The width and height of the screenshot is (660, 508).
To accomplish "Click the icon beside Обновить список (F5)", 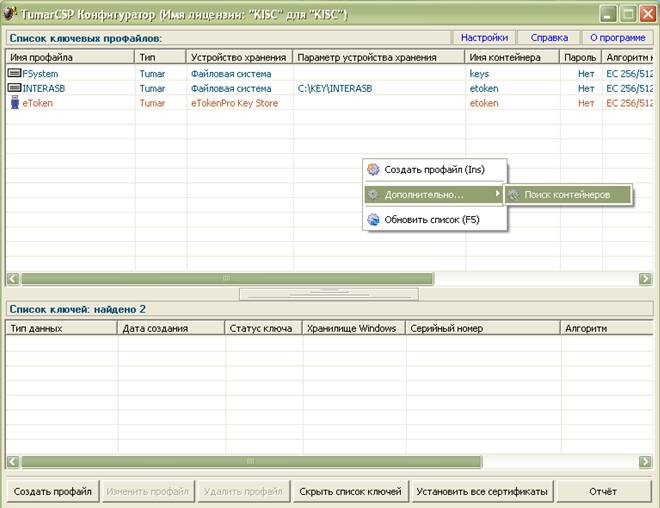I will pos(374,219).
